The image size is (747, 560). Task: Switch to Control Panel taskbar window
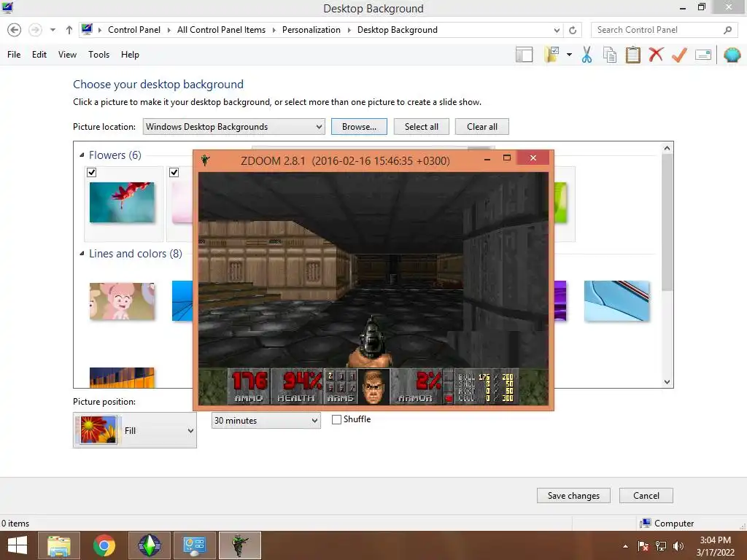coord(194,545)
